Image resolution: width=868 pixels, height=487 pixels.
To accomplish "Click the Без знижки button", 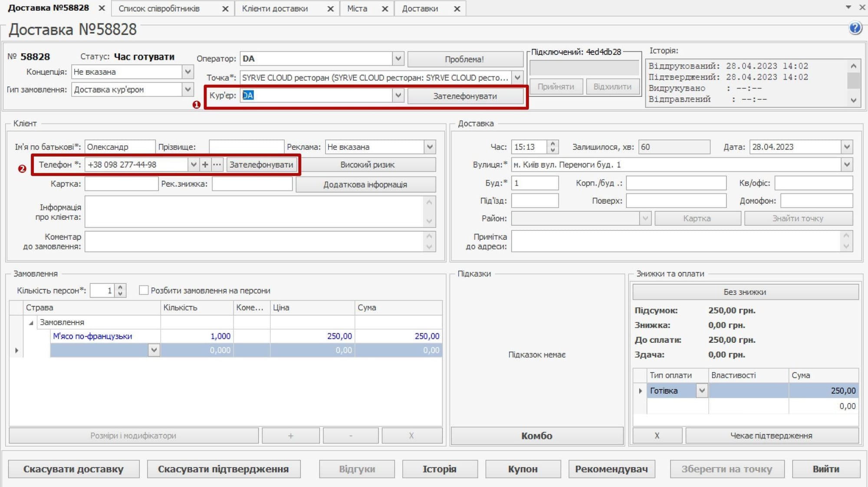I will (745, 292).
